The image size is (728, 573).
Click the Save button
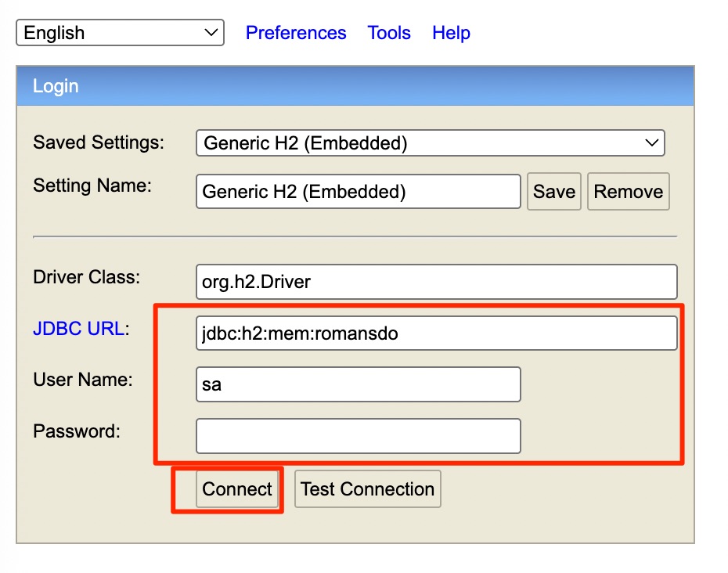pos(554,192)
